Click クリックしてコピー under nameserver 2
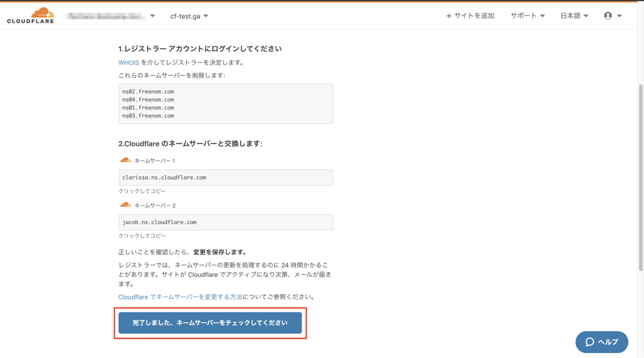644x358 pixels. (x=142, y=236)
